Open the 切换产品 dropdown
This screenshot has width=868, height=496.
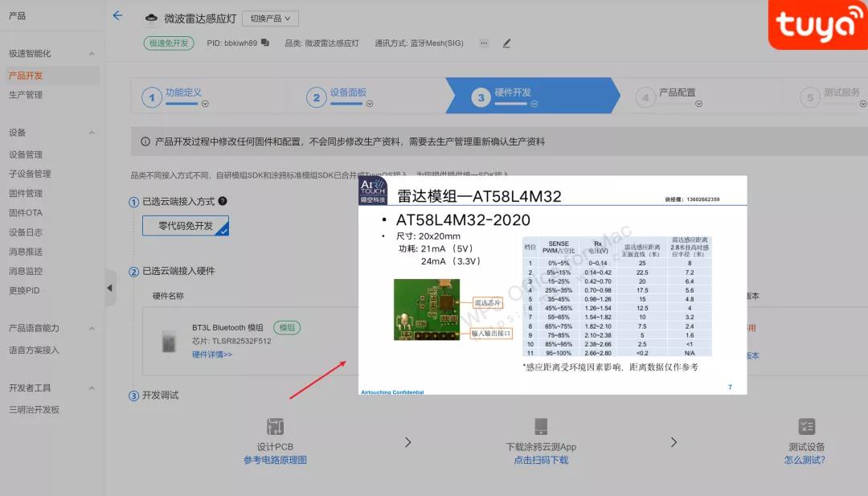[x=270, y=18]
